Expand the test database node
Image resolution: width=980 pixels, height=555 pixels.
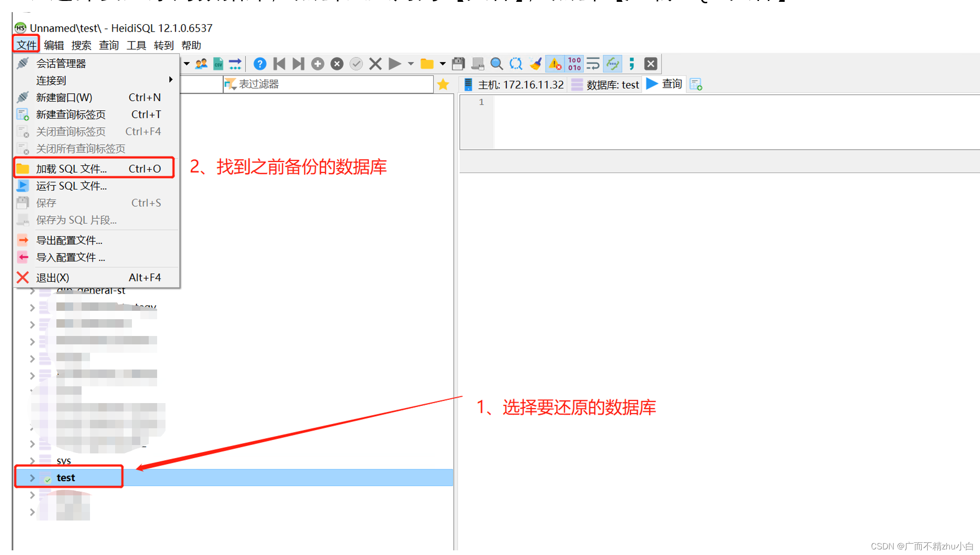click(x=32, y=478)
